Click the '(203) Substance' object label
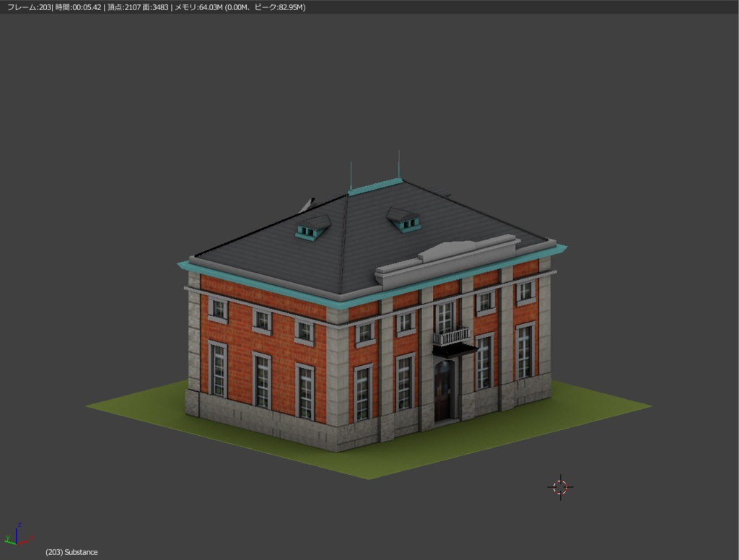Screen dimensions: 739x560 coord(71,552)
